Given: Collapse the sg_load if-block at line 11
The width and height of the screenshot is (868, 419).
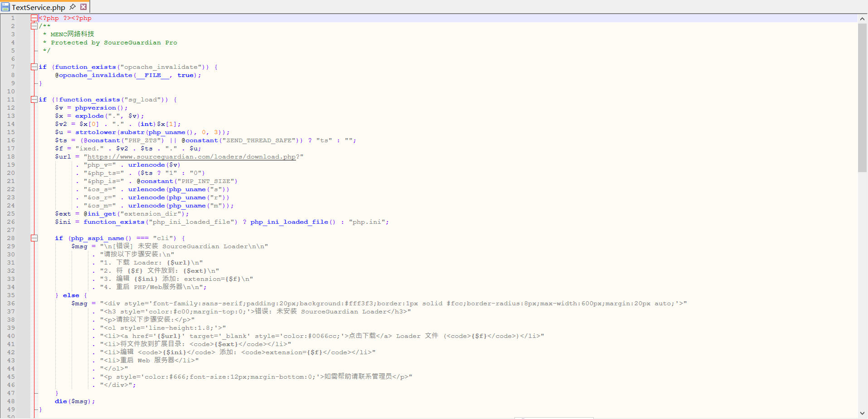Looking at the screenshot, I should click(x=34, y=100).
